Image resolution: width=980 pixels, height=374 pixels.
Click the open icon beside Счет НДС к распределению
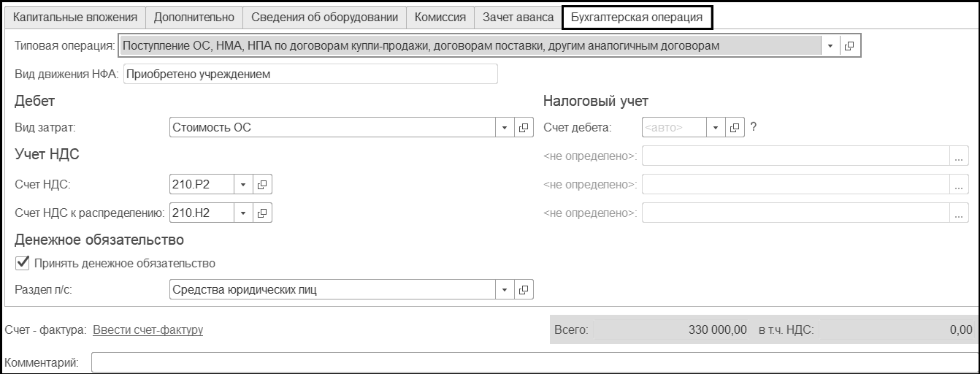[x=262, y=213]
